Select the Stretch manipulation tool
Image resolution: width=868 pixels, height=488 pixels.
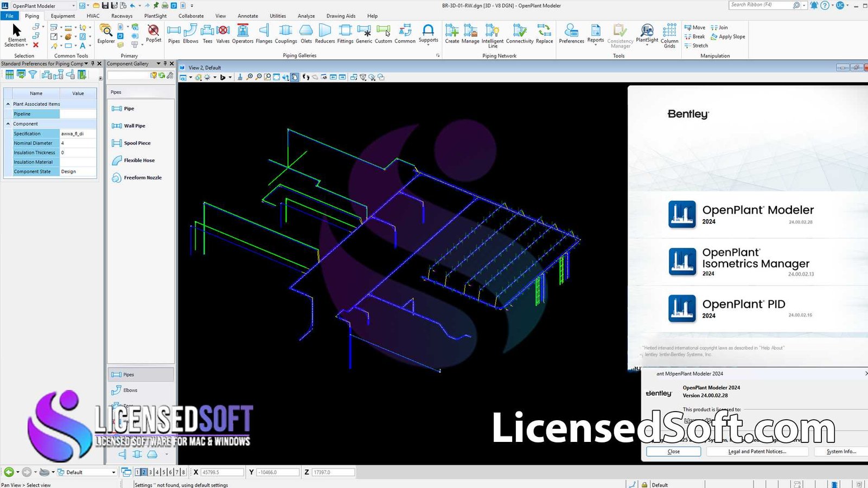click(x=696, y=46)
